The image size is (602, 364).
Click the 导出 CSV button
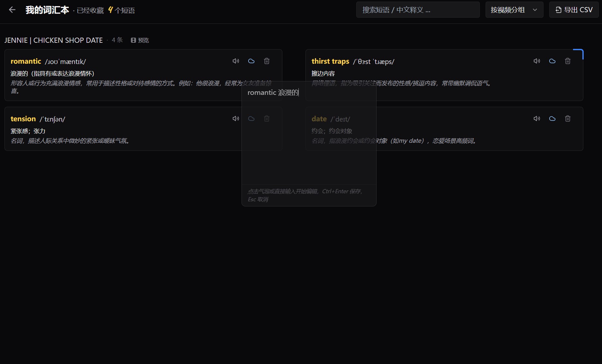[574, 10]
